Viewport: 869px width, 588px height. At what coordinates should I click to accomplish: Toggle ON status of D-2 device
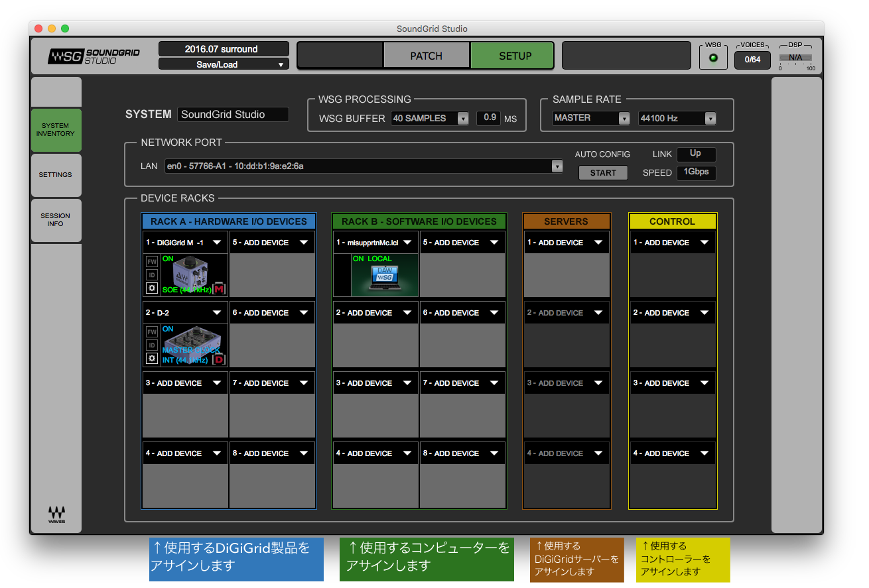click(x=168, y=329)
